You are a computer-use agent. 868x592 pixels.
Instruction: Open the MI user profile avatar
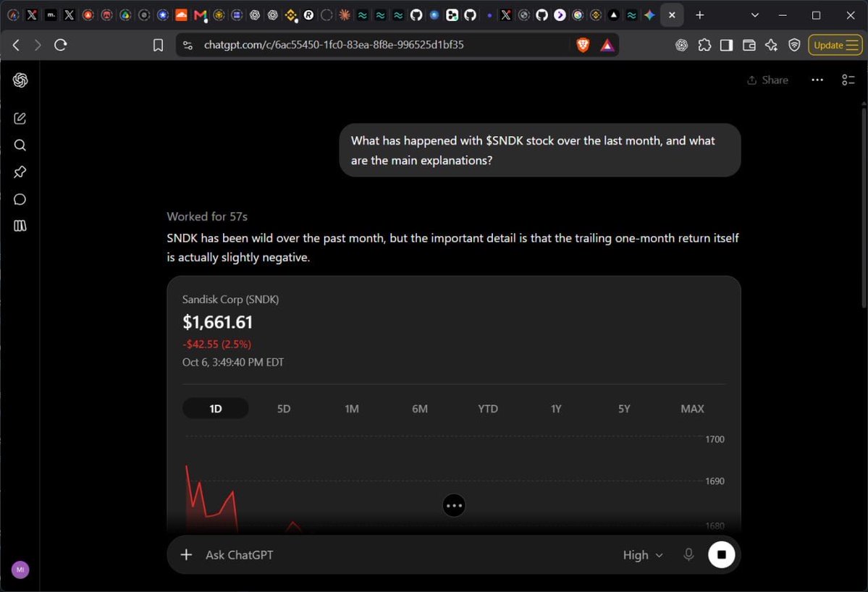point(20,570)
